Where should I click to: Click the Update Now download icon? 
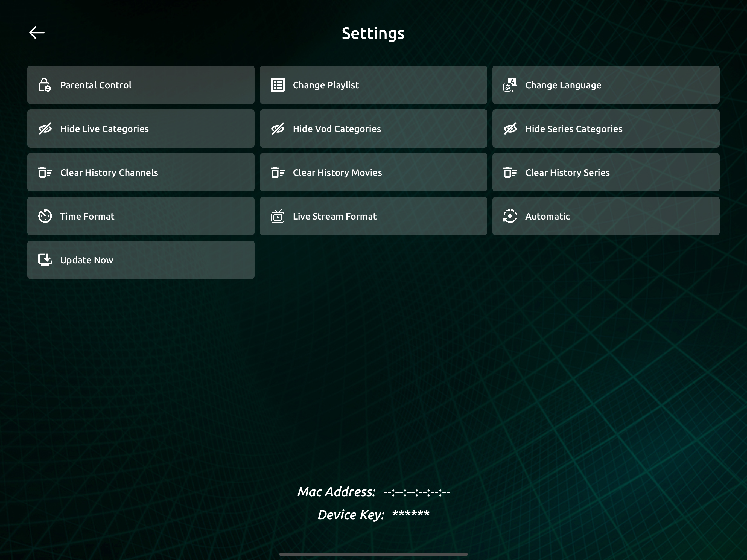pyautogui.click(x=45, y=260)
